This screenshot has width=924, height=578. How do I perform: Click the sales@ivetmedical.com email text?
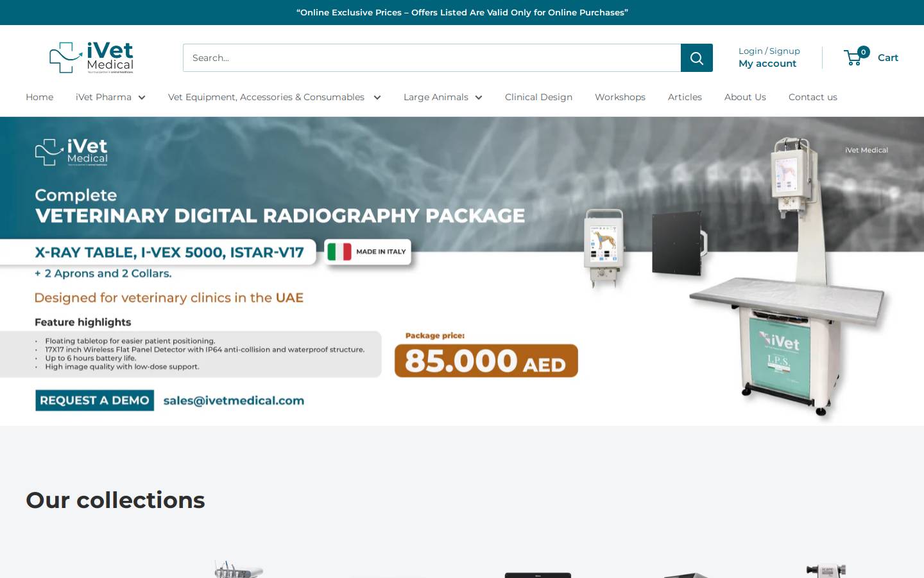coord(234,400)
